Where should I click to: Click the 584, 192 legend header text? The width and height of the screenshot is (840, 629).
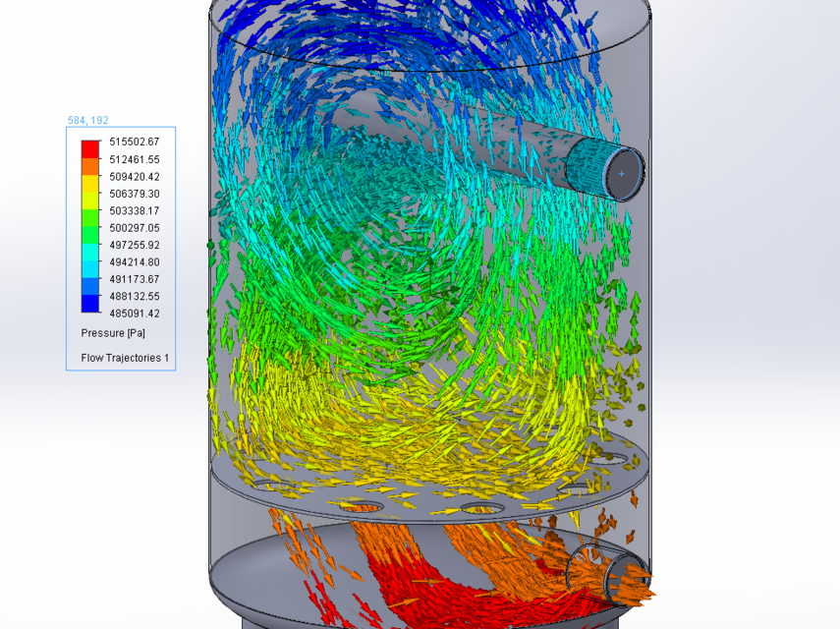[x=87, y=119]
